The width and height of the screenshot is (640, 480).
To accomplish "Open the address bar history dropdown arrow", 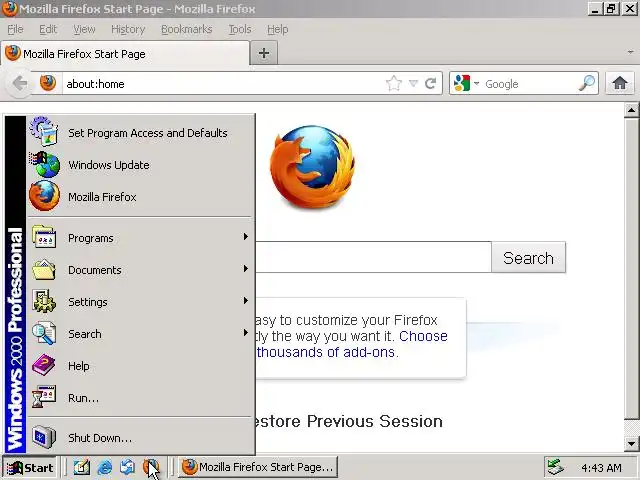I will click(x=413, y=84).
